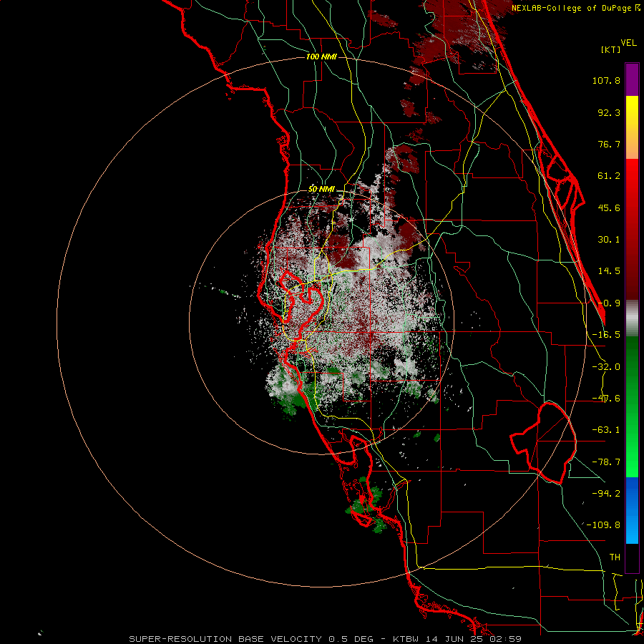
Task: Click the Tampa Bay outline on the map
Action: point(303,303)
